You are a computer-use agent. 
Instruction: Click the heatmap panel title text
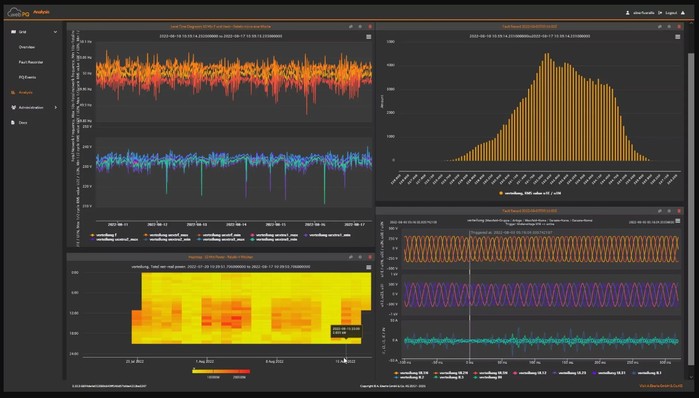pos(221,257)
